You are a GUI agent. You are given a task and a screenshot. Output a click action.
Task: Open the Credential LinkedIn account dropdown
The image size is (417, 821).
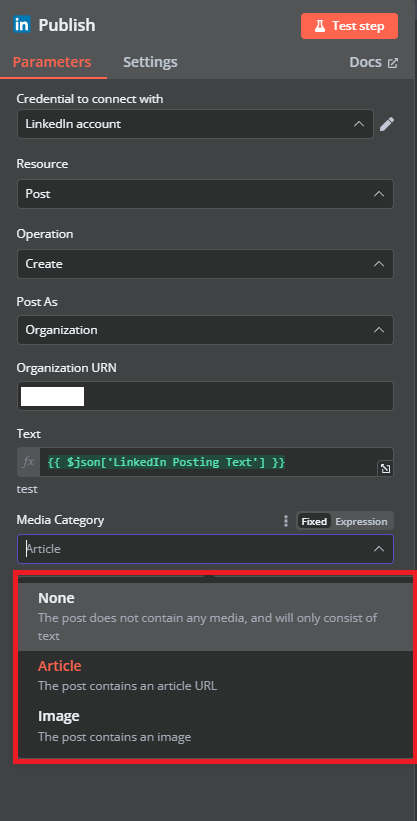195,124
